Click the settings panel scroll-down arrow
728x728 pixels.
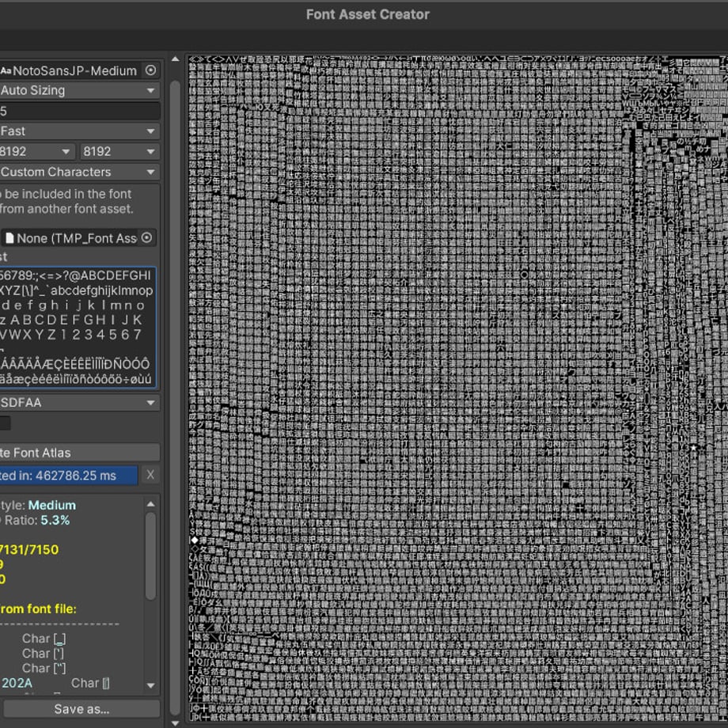point(175,722)
